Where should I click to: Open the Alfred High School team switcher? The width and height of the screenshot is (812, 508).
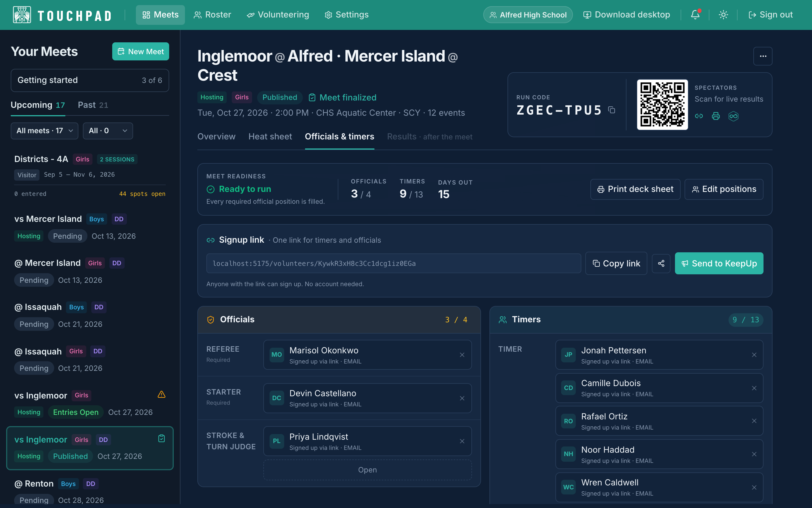(x=528, y=15)
